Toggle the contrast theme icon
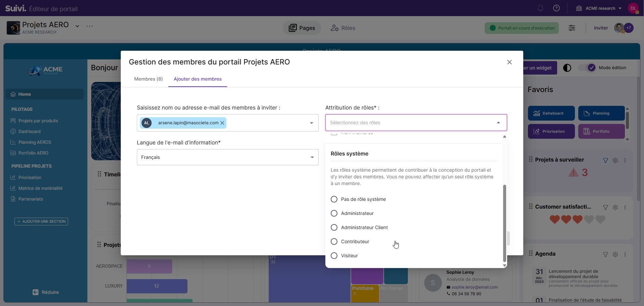The width and height of the screenshot is (644, 306). [567, 68]
